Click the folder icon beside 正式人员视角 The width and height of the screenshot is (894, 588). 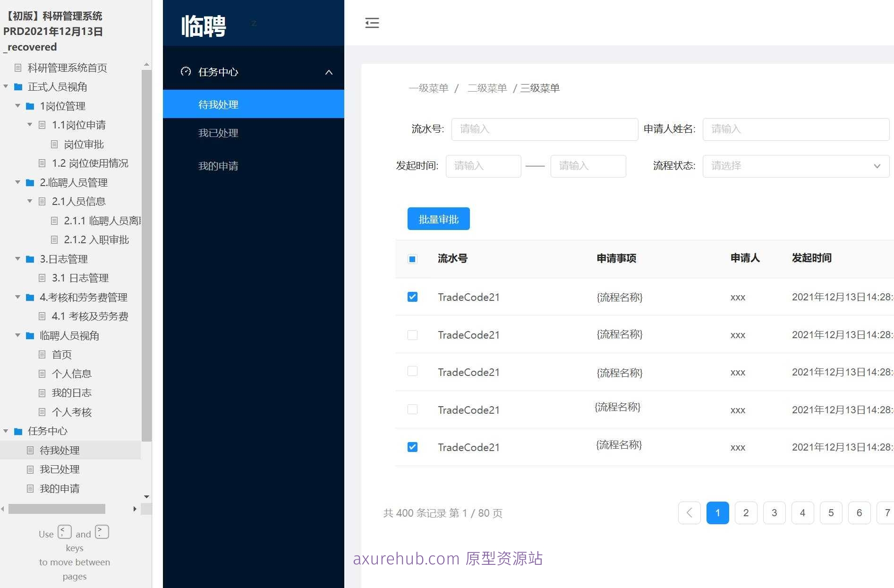18,87
